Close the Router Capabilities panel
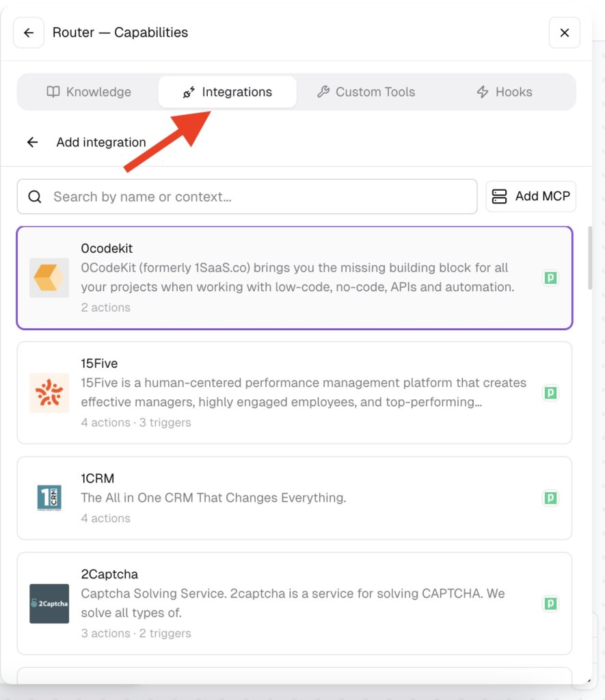The image size is (605, 700). [x=565, y=33]
